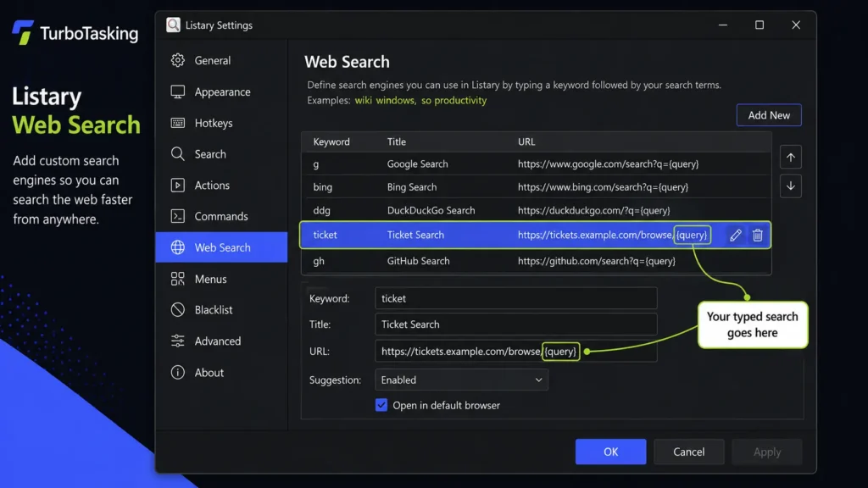
Task: Click the Cancel button
Action: pyautogui.click(x=688, y=452)
